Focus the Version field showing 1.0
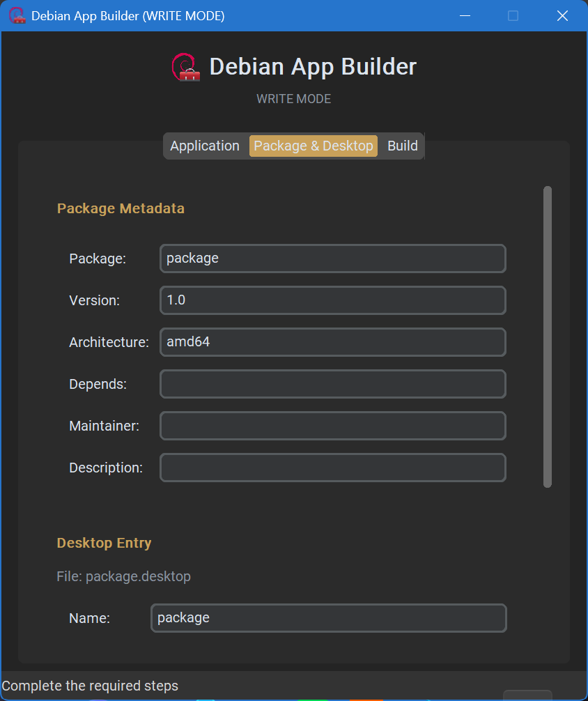This screenshot has height=701, width=588. (333, 300)
